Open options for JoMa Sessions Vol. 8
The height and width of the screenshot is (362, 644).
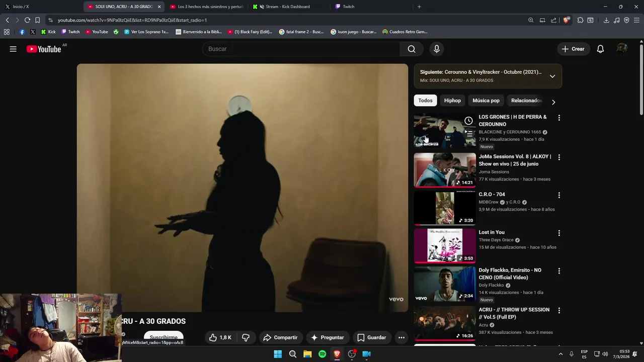coord(559,157)
